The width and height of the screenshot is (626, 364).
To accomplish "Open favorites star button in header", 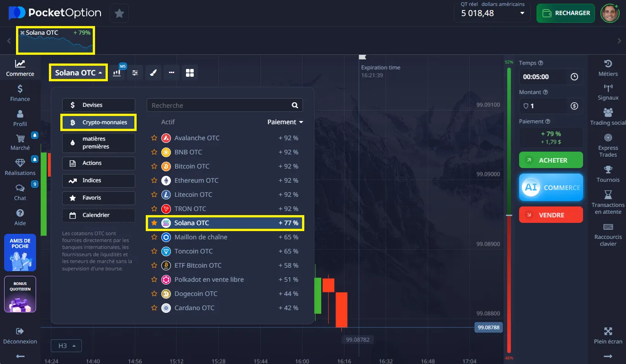I will [119, 13].
